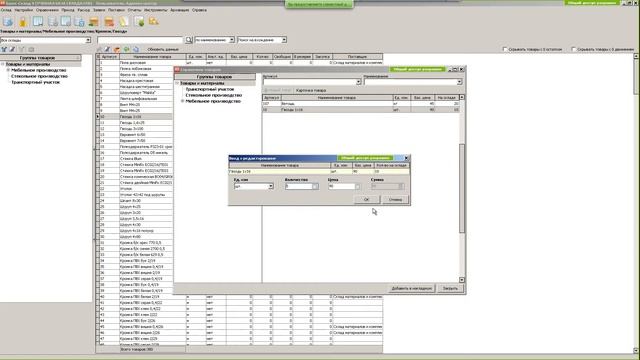Click the Цена input field
The width and height of the screenshot is (640, 360).
pos(342,187)
